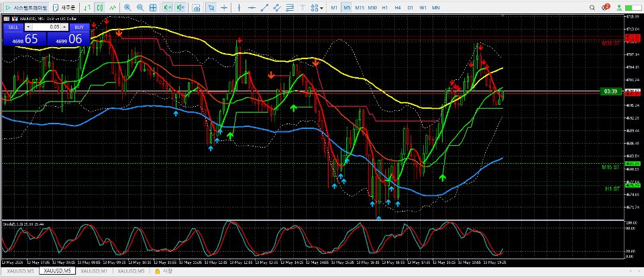The height and width of the screenshot is (278, 644).
Task: Select the crosshair tool
Action: pyautogui.click(x=224, y=7)
